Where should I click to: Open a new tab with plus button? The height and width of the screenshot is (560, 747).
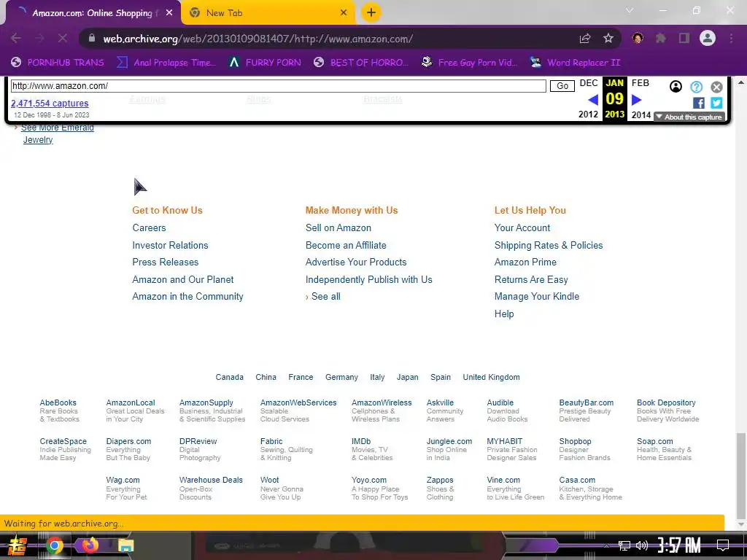point(371,12)
